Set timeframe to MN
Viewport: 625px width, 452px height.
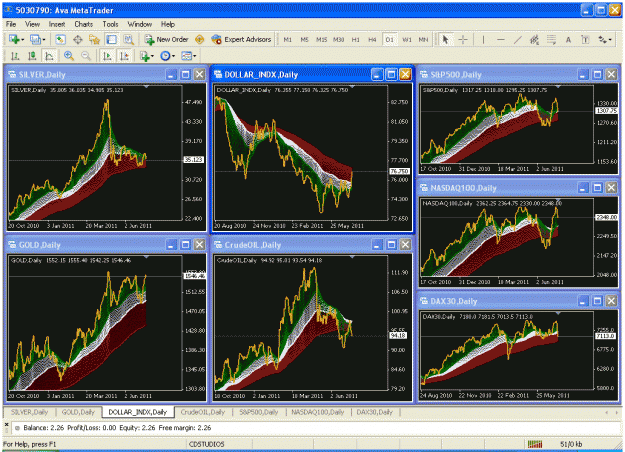(x=423, y=39)
